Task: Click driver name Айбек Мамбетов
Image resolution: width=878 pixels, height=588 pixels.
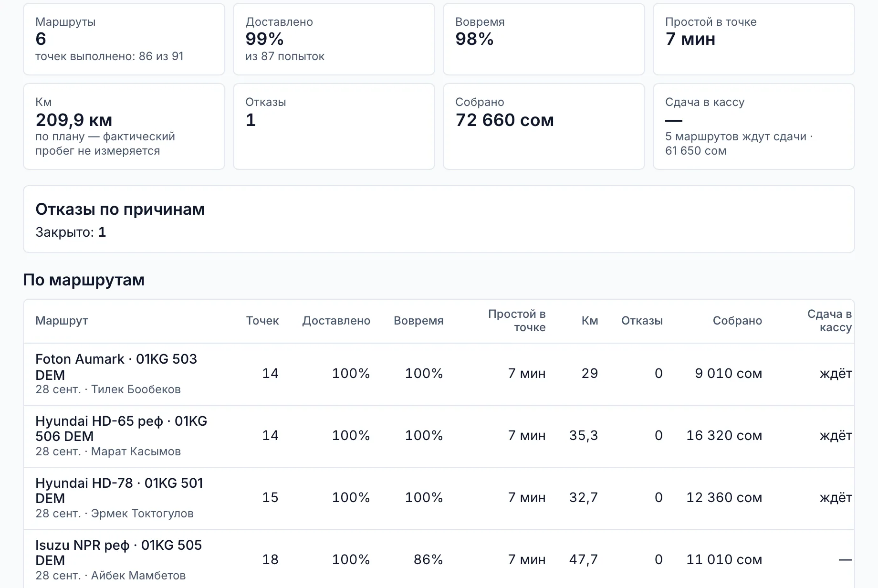Action: (138, 576)
